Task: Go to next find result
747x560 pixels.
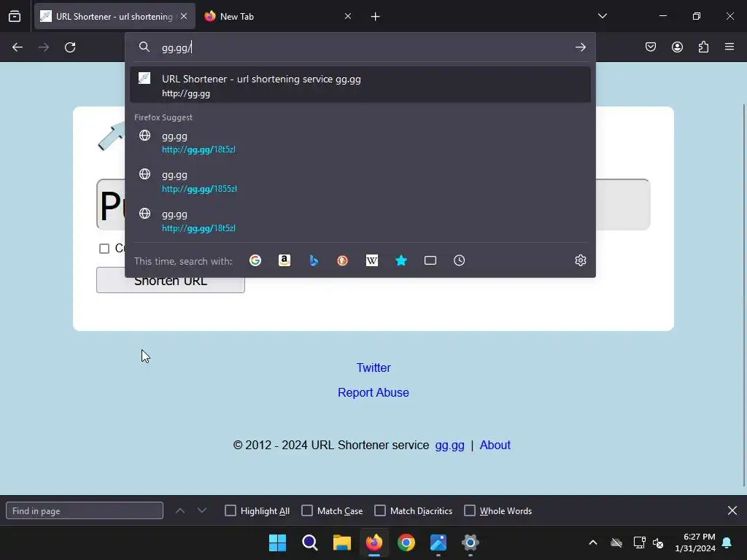Action: [202, 510]
